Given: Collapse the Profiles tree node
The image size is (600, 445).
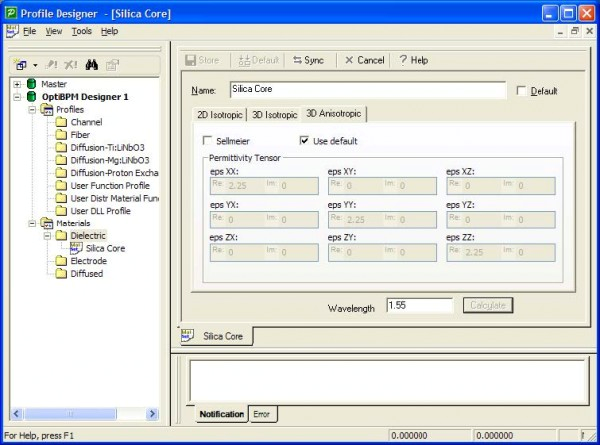Looking at the screenshot, I should [x=32, y=110].
